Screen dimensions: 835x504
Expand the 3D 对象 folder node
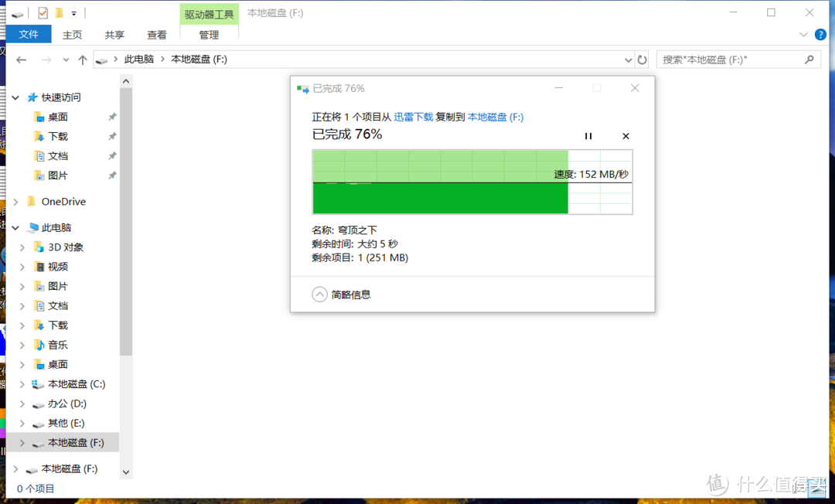[22, 247]
